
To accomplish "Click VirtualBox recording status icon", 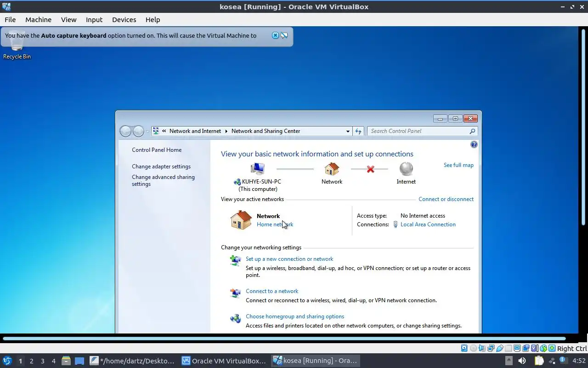I will tap(526, 348).
